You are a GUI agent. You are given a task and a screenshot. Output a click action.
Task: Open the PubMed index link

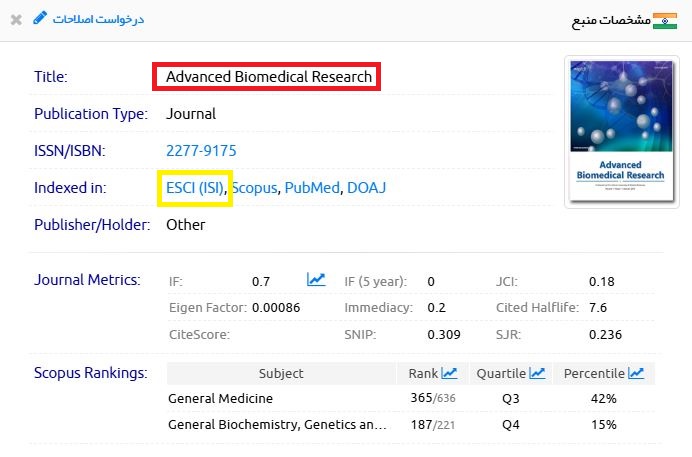tap(312, 188)
